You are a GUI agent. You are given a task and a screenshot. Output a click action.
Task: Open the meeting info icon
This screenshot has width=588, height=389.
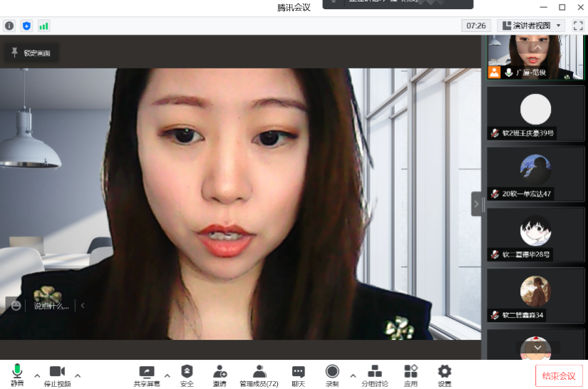(9, 26)
